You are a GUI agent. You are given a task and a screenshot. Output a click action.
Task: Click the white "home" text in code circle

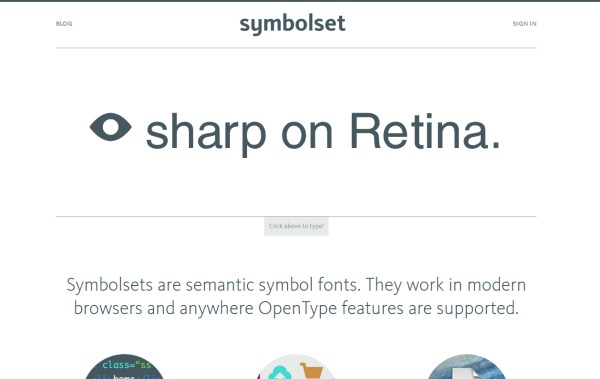(124, 377)
